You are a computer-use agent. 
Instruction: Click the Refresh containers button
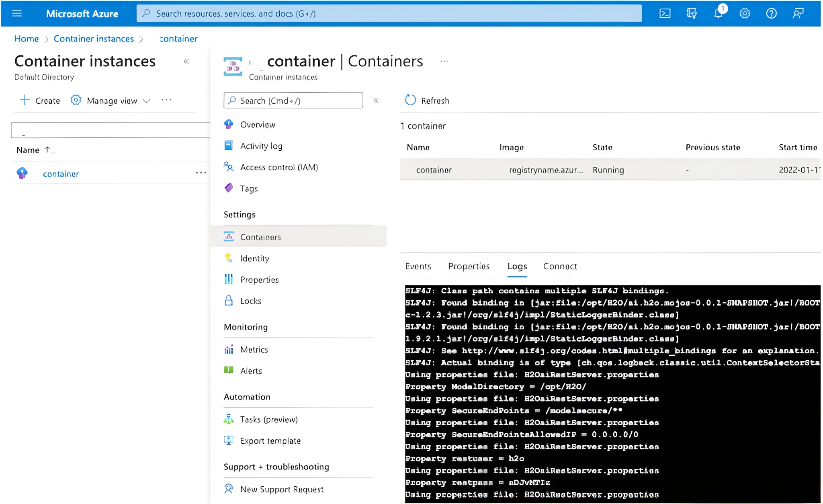427,100
